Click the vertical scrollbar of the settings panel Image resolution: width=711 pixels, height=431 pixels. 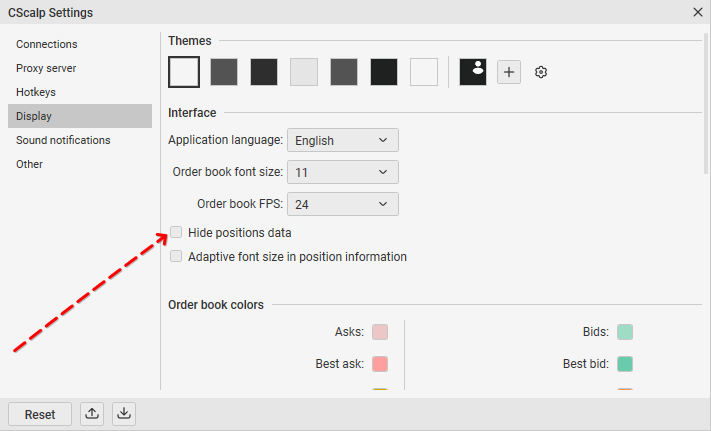click(706, 103)
